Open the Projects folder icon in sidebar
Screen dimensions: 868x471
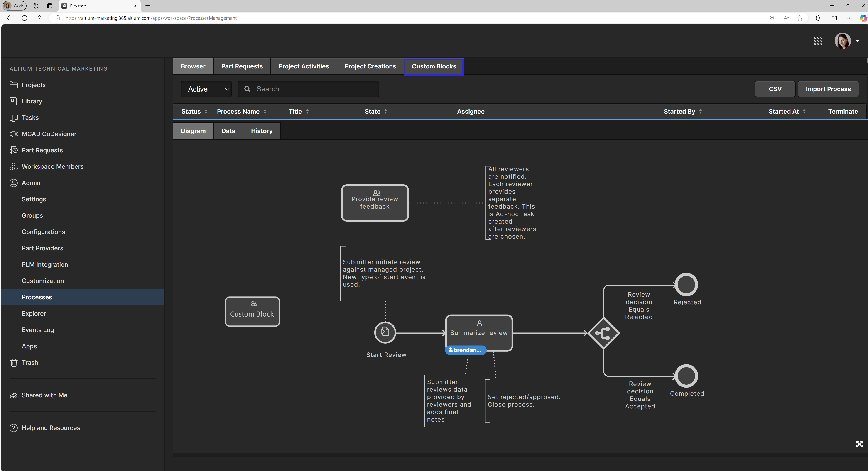pyautogui.click(x=13, y=85)
